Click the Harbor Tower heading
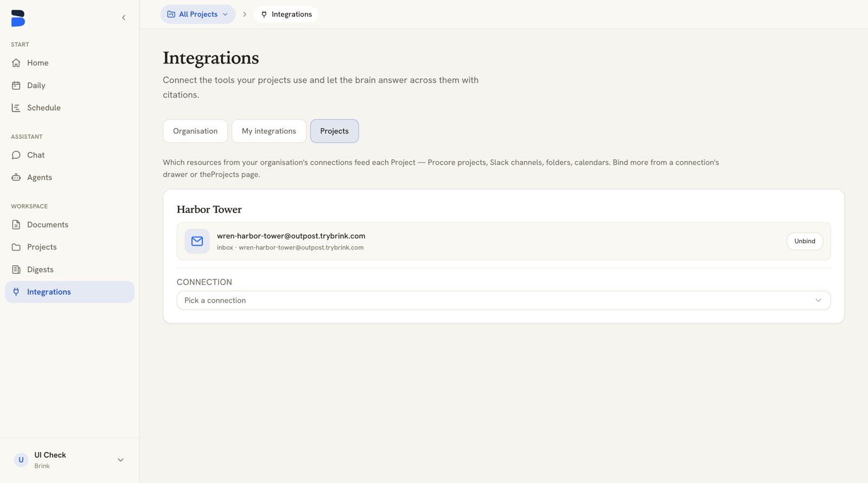Image resolution: width=868 pixels, height=483 pixels. 209,209
